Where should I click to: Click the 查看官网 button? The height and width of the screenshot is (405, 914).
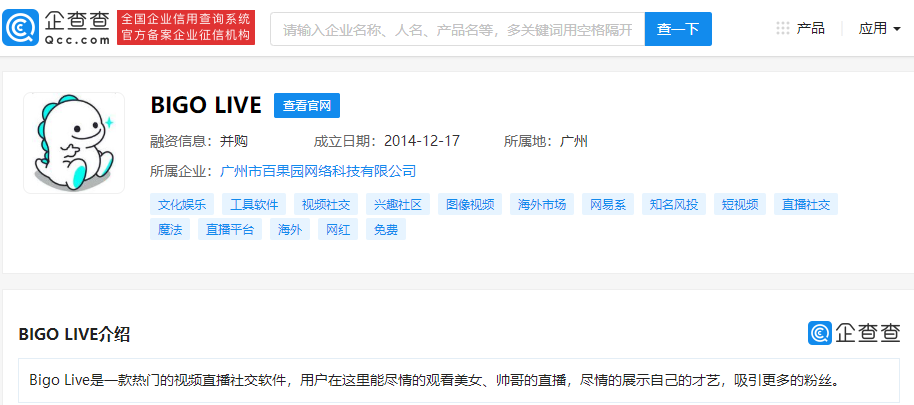[307, 105]
